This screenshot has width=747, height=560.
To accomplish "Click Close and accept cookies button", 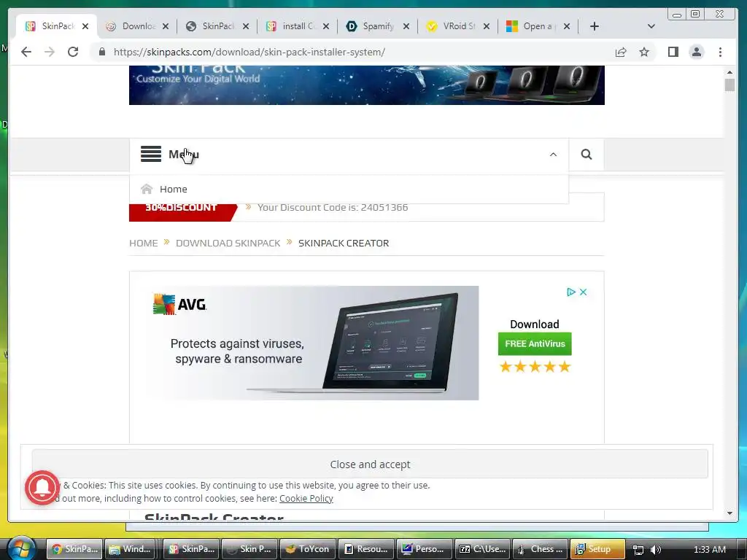I will (370, 464).
